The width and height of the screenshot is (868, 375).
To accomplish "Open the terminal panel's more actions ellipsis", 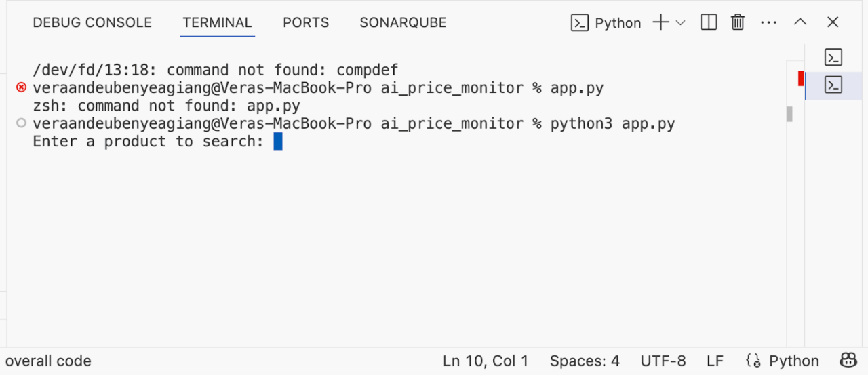I will pos(768,22).
